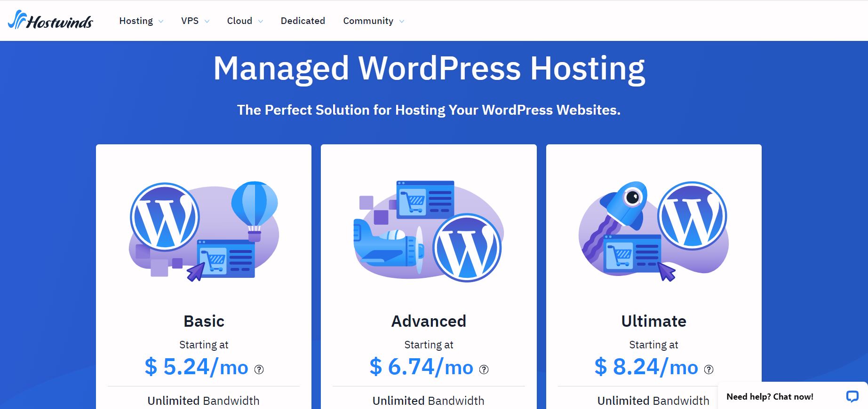This screenshot has width=868, height=409.
Task: Expand the VPS dropdown chevron
Action: click(207, 22)
